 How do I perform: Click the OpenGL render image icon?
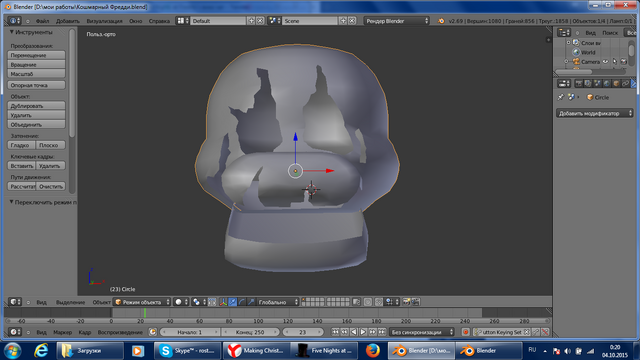tap(406, 302)
